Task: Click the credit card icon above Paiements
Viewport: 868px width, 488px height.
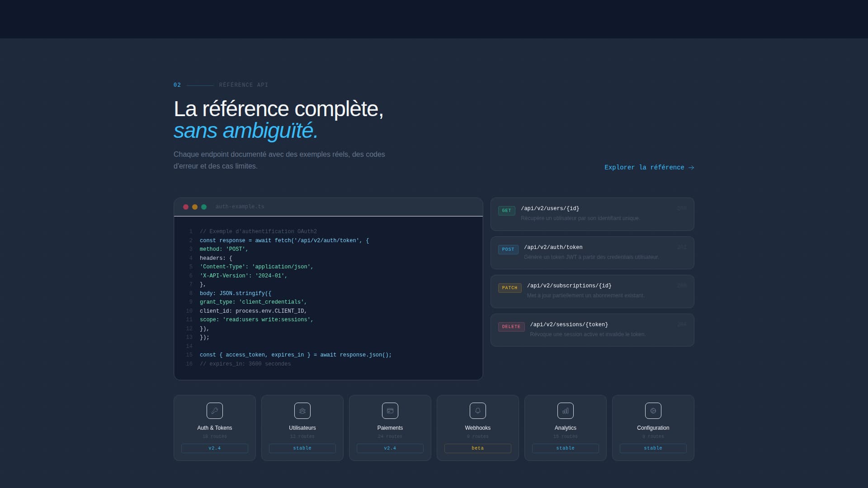Action: click(x=390, y=411)
